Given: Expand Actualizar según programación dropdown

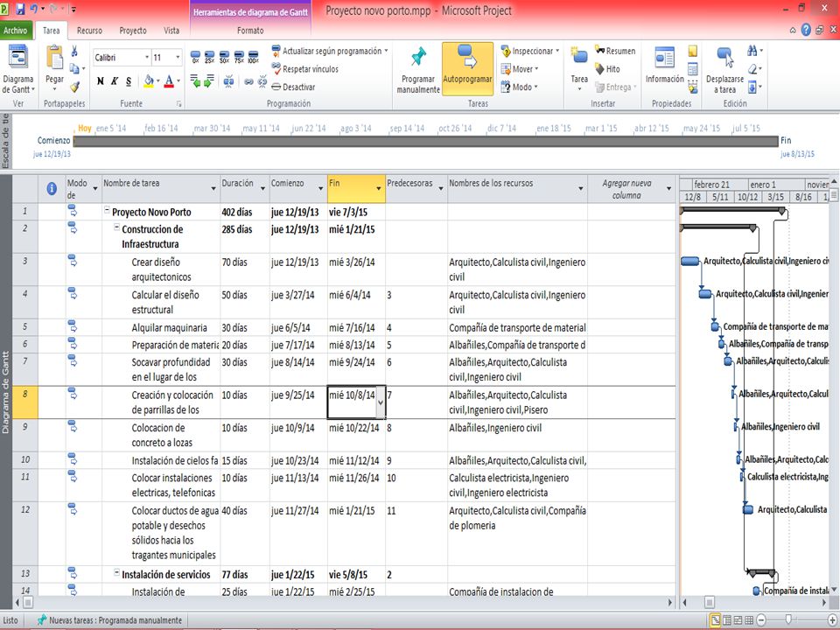Looking at the screenshot, I should [386, 51].
